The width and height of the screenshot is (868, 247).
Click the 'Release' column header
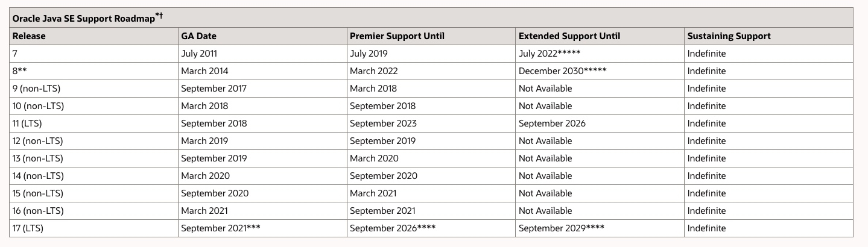(29, 36)
